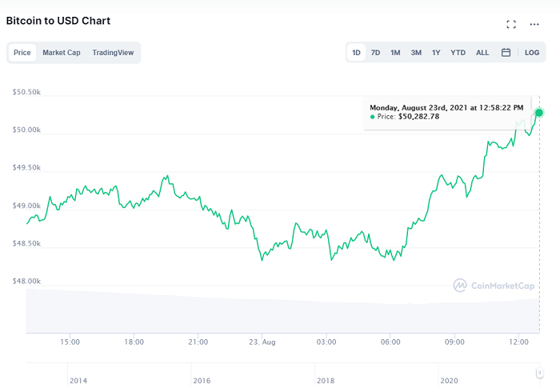Click the Bitcoin to USD Chart title
Viewport: 560px width, 392px height.
[58, 21]
